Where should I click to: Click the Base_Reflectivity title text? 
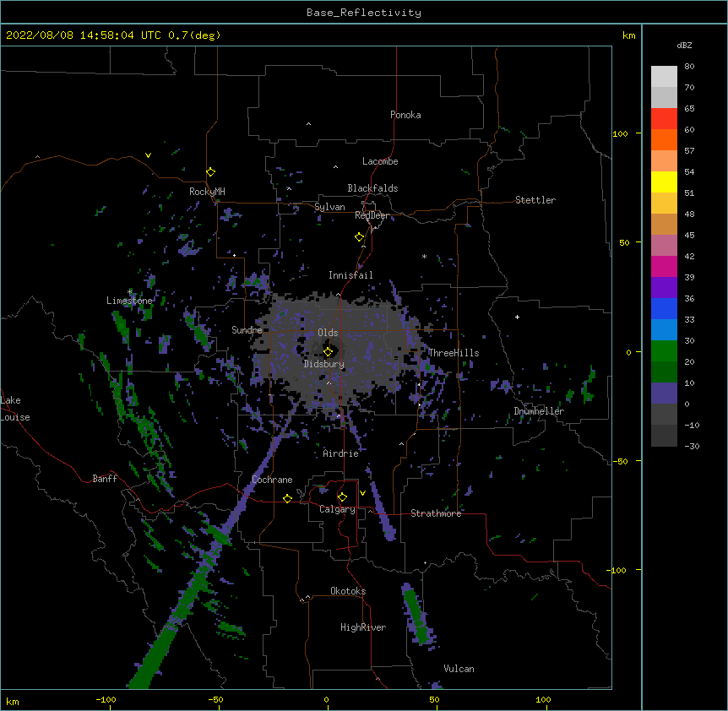click(x=363, y=13)
